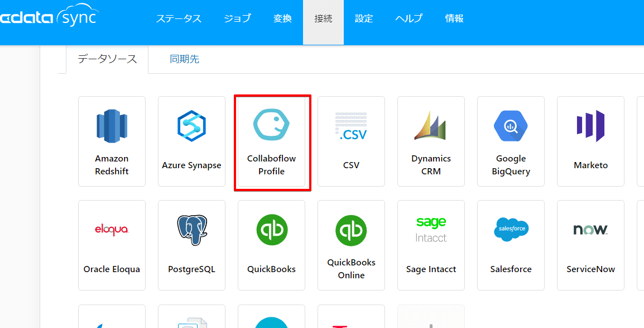
Task: Click the QuickBooks Online label text
Action: [x=351, y=269]
